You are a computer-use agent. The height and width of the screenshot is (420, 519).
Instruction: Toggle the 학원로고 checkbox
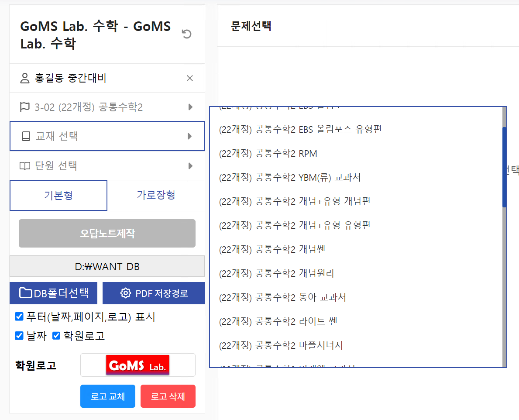tap(56, 336)
